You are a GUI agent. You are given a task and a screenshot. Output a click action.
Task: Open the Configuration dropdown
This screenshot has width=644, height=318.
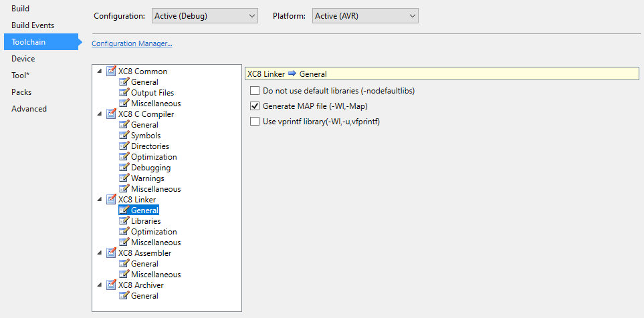(204, 15)
